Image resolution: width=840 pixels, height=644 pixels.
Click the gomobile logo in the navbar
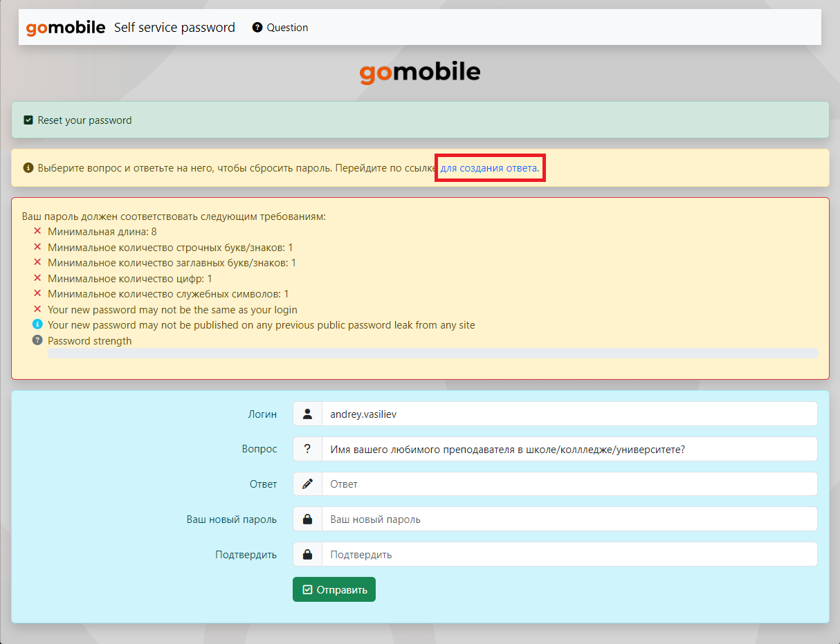pyautogui.click(x=65, y=28)
